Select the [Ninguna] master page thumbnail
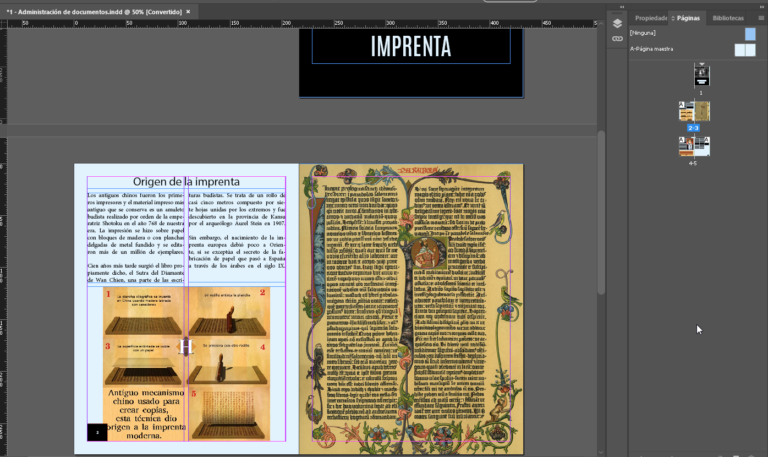 pyautogui.click(x=750, y=34)
